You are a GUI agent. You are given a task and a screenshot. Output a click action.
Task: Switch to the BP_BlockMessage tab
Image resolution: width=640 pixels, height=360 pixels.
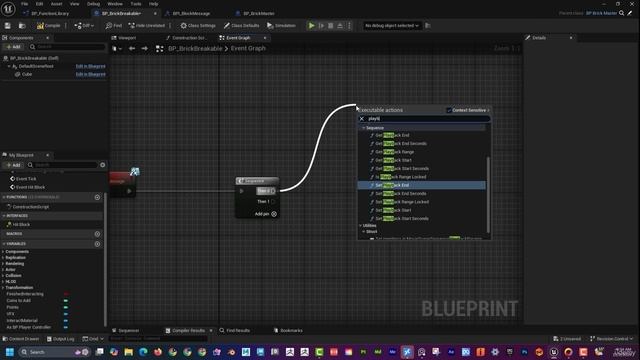point(191,13)
